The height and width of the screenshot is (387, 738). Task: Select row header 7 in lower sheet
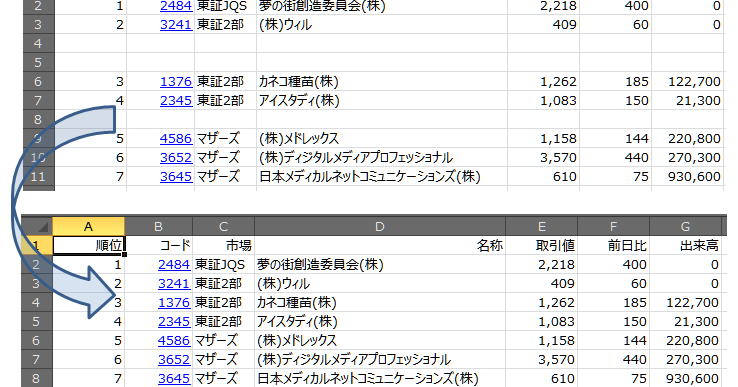(x=37, y=359)
